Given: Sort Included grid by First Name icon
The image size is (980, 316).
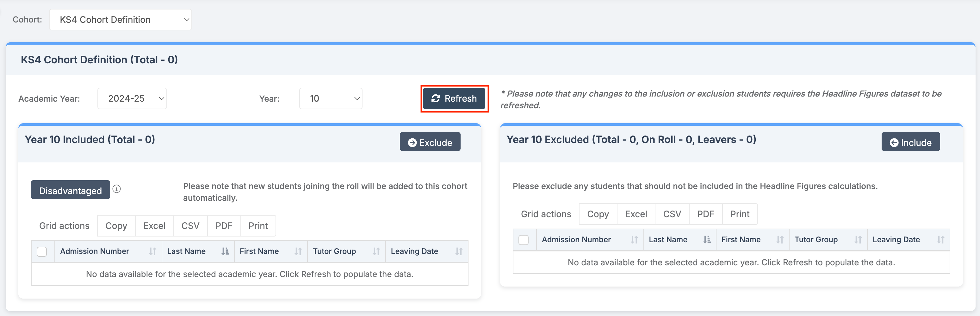Looking at the screenshot, I should point(298,251).
